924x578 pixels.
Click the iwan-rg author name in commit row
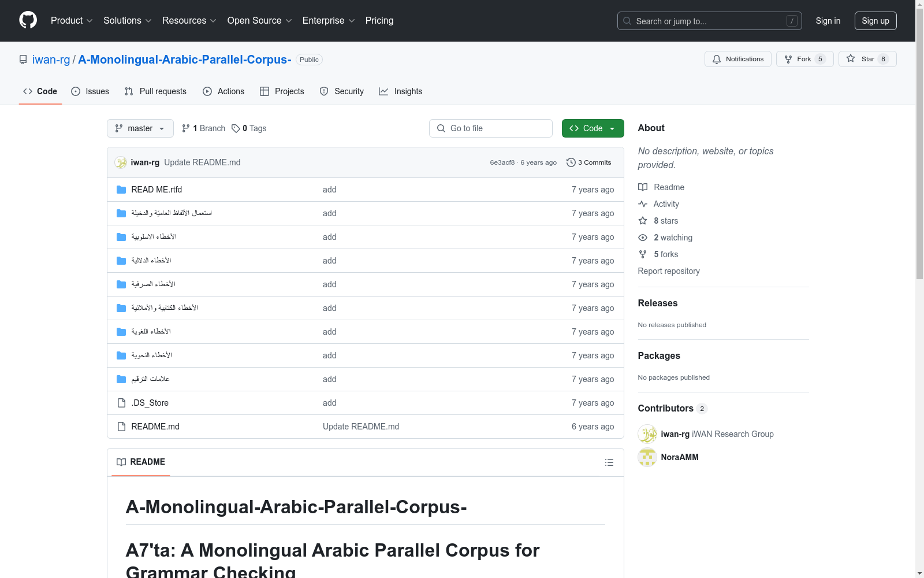pyautogui.click(x=145, y=162)
